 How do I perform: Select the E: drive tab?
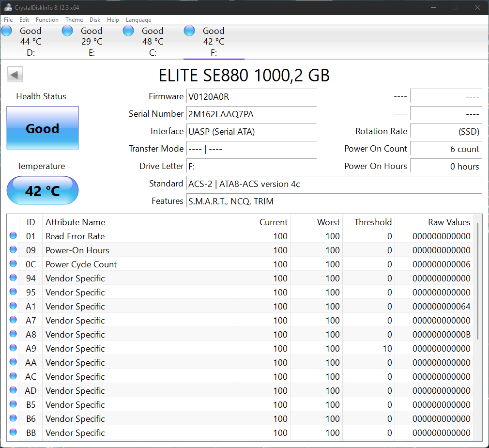[x=92, y=42]
